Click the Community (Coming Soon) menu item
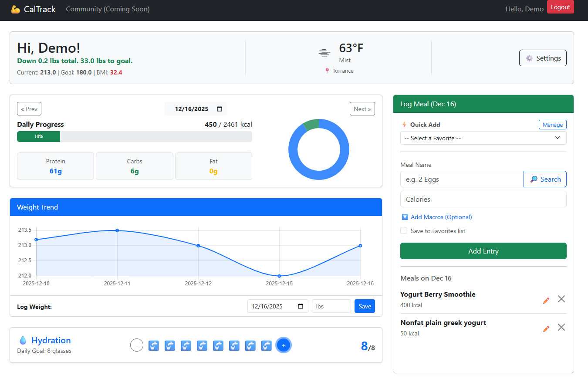Screen dimensions: 588x379 pyautogui.click(x=107, y=9)
